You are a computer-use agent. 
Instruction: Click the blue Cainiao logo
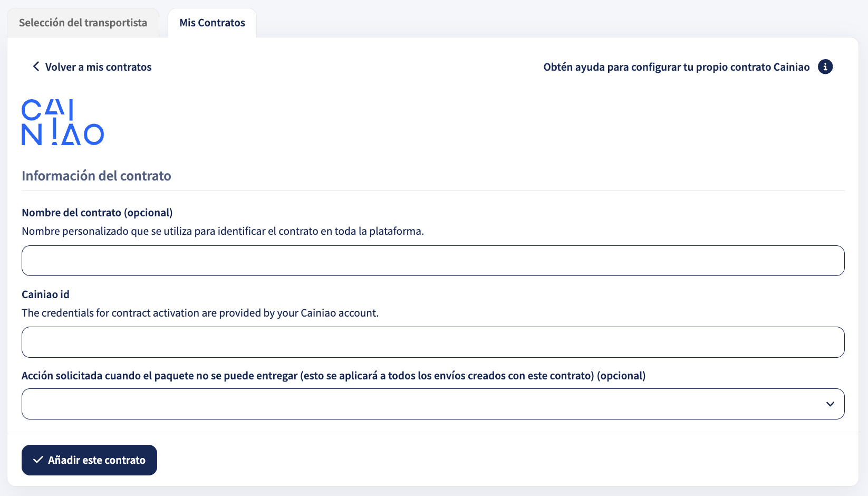63,122
